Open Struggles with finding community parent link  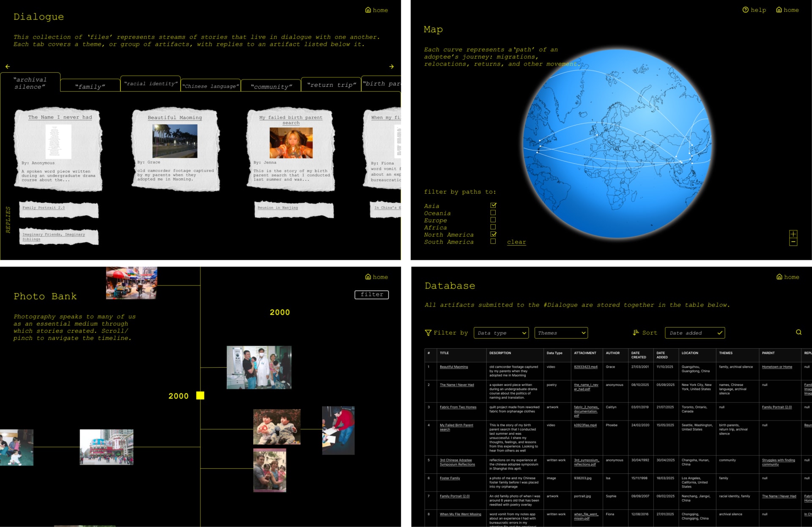pyautogui.click(x=779, y=462)
